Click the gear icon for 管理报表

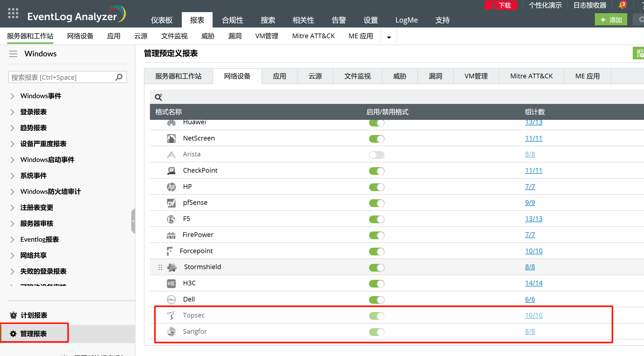[x=13, y=334]
